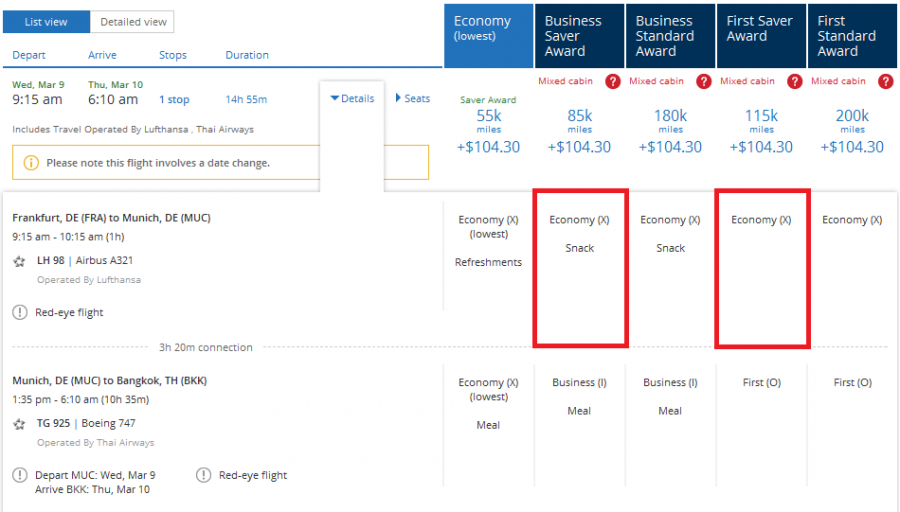Click the First Standard mixed cabin help icon

(885, 82)
